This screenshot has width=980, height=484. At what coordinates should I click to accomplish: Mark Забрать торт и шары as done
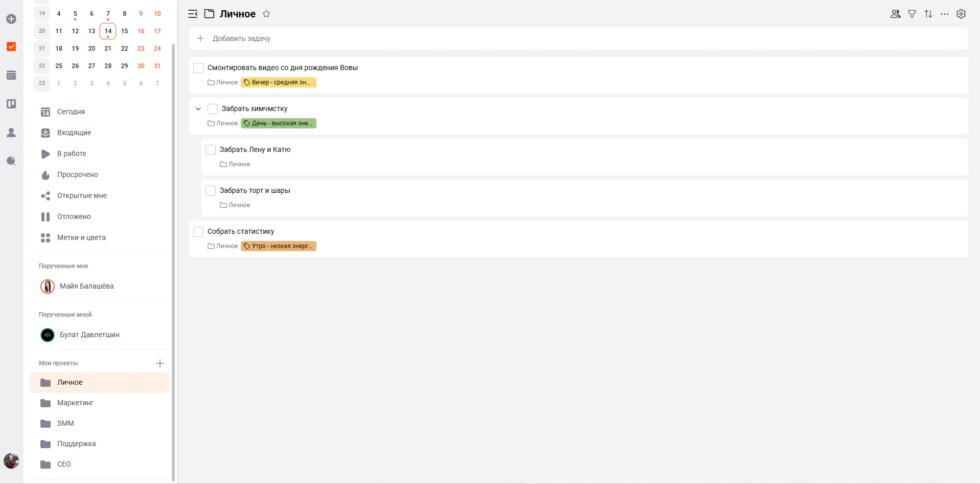pyautogui.click(x=211, y=191)
